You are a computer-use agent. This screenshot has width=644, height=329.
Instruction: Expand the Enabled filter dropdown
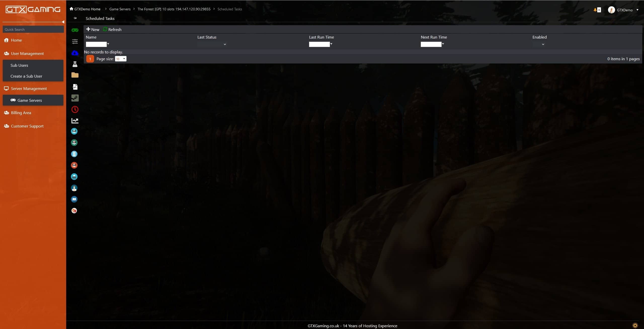coord(543,44)
